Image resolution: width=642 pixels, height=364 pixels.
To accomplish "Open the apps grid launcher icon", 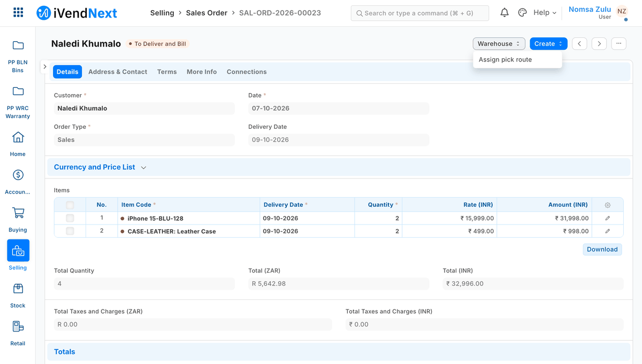I will [18, 13].
